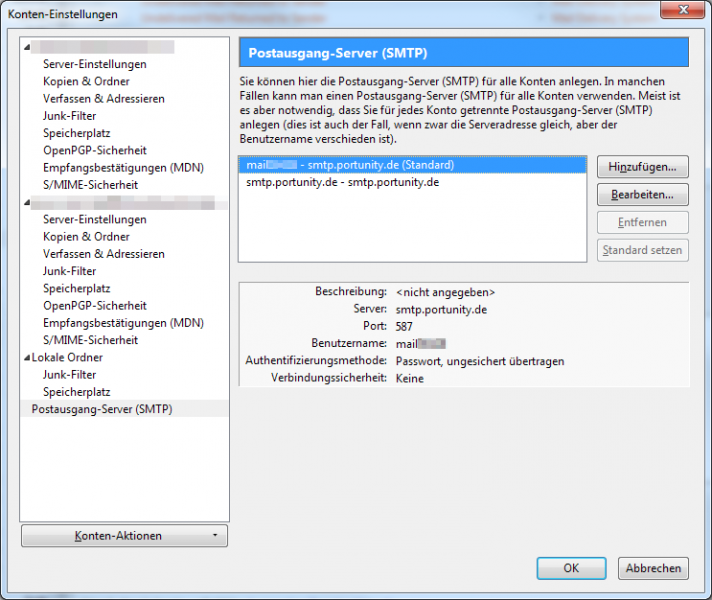The width and height of the screenshot is (712, 600).
Task: Open Kopien & Ordner of the second account
Action: [86, 237]
